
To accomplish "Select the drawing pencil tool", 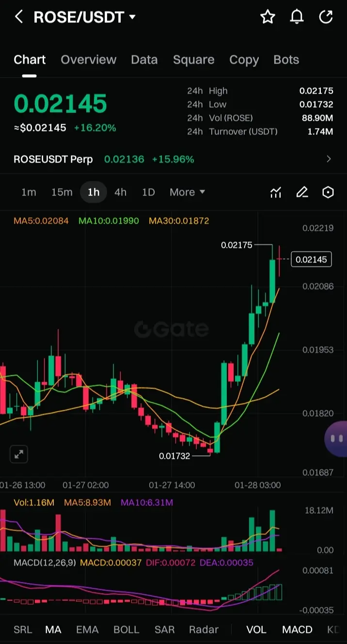I will tap(302, 193).
